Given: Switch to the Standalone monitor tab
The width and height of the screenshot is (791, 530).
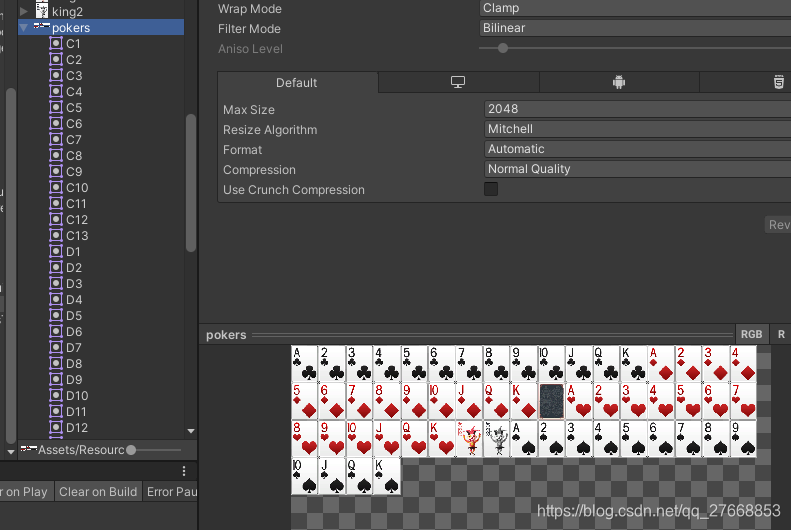Looking at the screenshot, I should (458, 82).
